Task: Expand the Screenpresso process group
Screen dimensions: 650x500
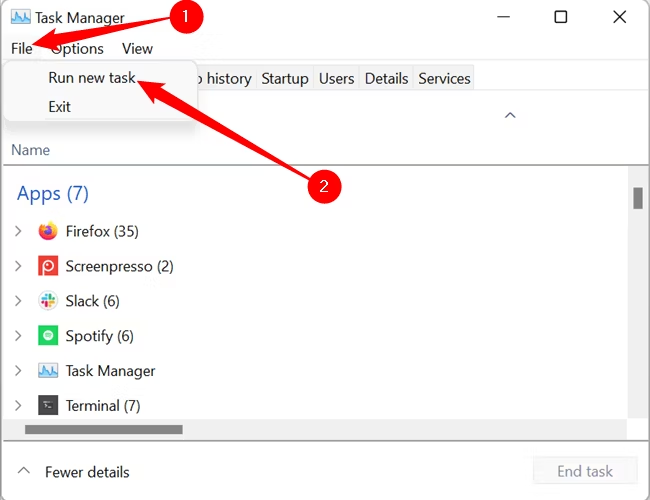Action: point(18,266)
